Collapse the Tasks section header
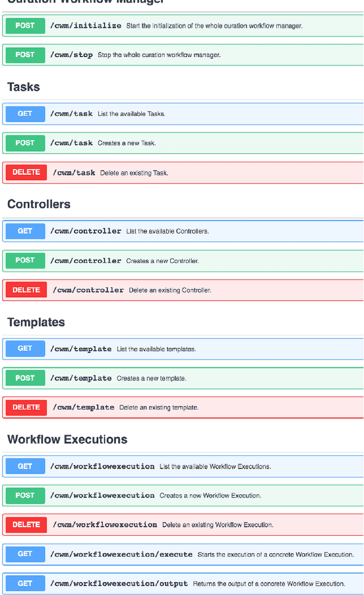 [x=23, y=87]
